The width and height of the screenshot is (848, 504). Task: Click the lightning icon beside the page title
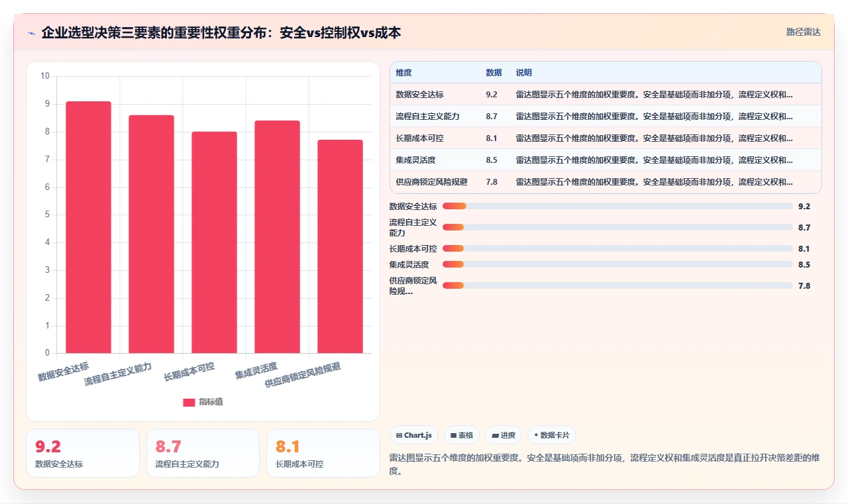(x=31, y=33)
